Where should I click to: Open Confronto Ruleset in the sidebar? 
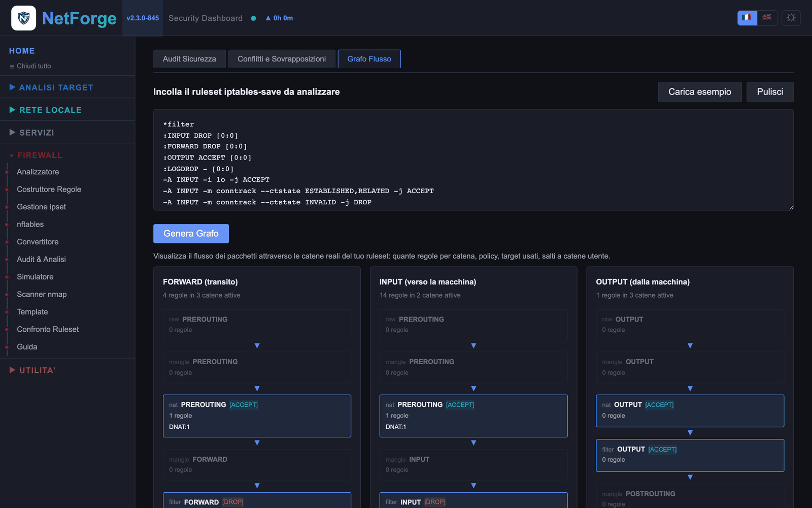(48, 330)
